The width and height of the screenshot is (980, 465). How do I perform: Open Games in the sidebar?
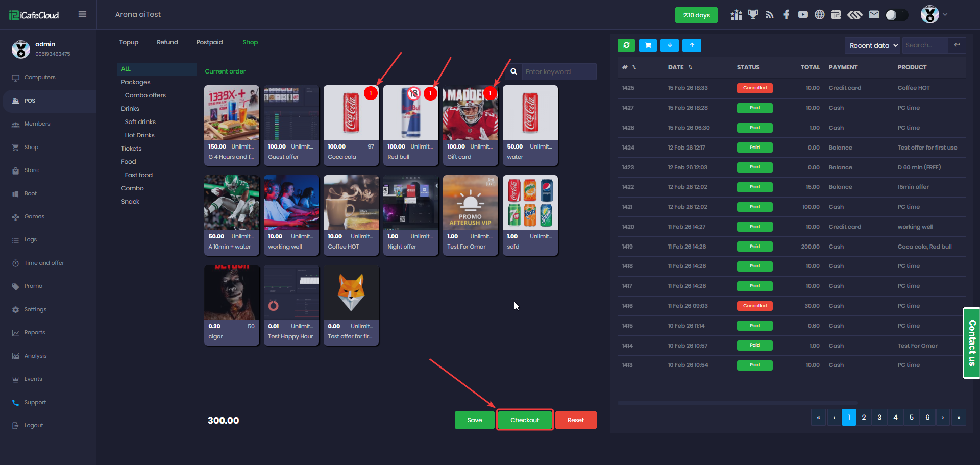[34, 217]
